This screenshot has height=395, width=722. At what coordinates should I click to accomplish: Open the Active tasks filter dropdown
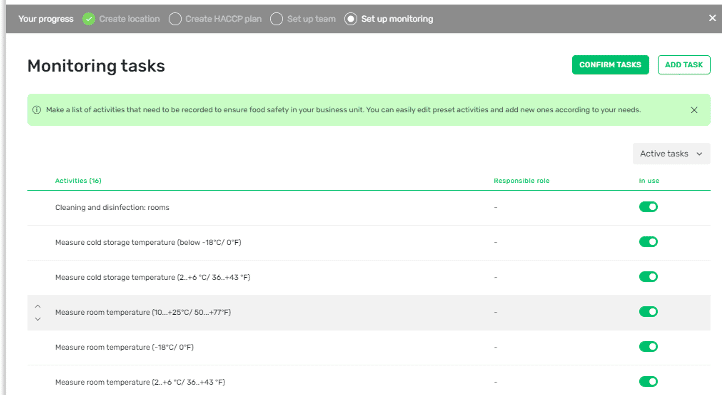coord(671,154)
